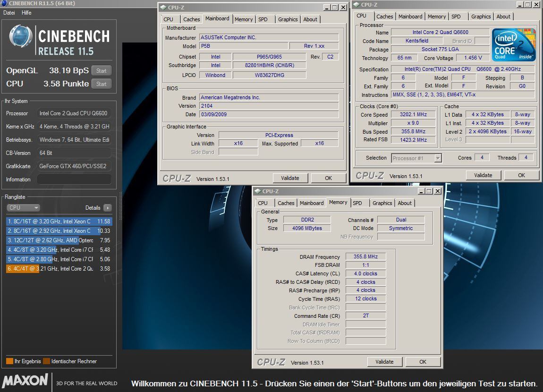The height and width of the screenshot is (392, 543).
Task: Start the OpenGL benchmark
Action: (x=101, y=71)
